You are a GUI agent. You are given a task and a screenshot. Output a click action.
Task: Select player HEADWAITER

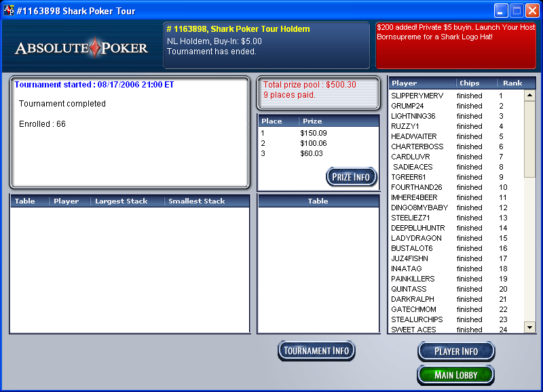(456, 137)
